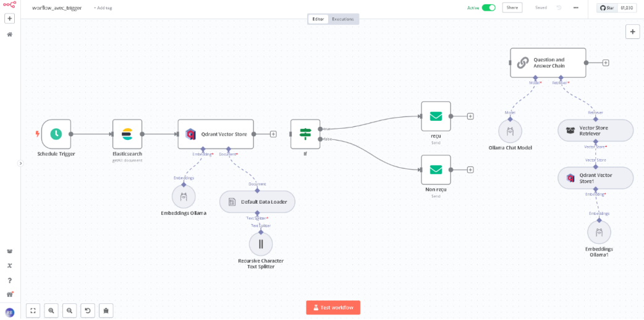644x320 pixels.
Task: Click the sidebar add new plus button
Action: tap(10, 19)
